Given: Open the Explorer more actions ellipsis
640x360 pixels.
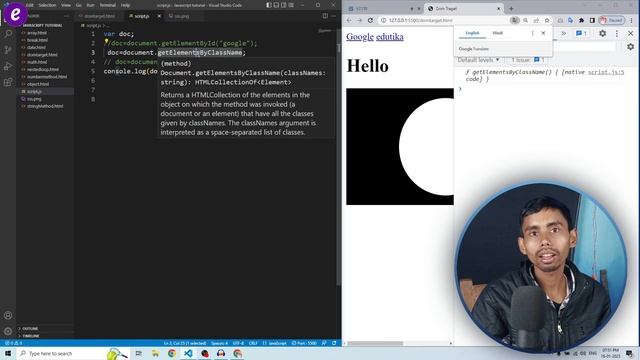Looking at the screenshot, I should [x=67, y=16].
